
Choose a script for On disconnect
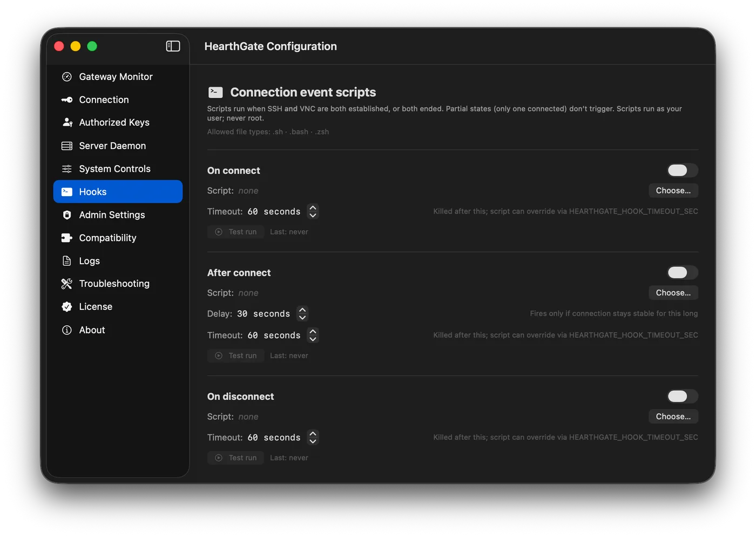click(673, 417)
